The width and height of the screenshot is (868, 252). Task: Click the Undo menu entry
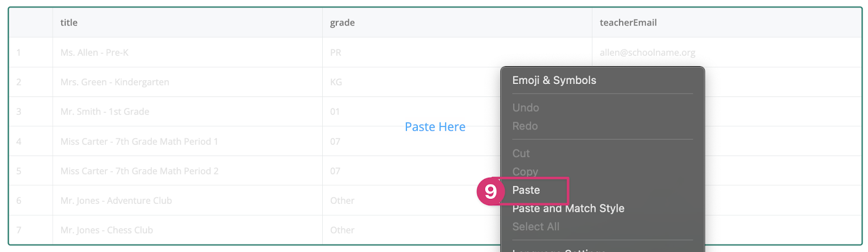(x=526, y=108)
